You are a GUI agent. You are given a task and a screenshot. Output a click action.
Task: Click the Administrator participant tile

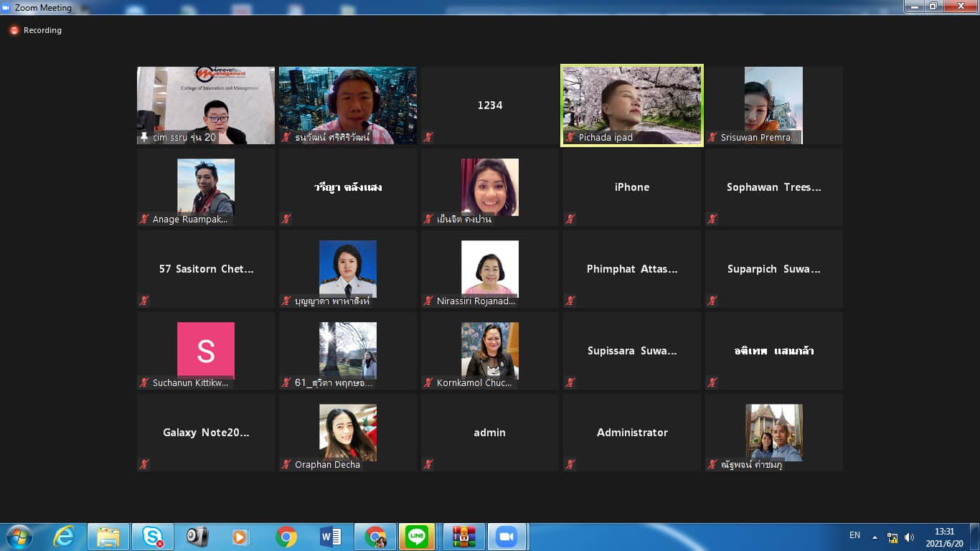coord(631,432)
